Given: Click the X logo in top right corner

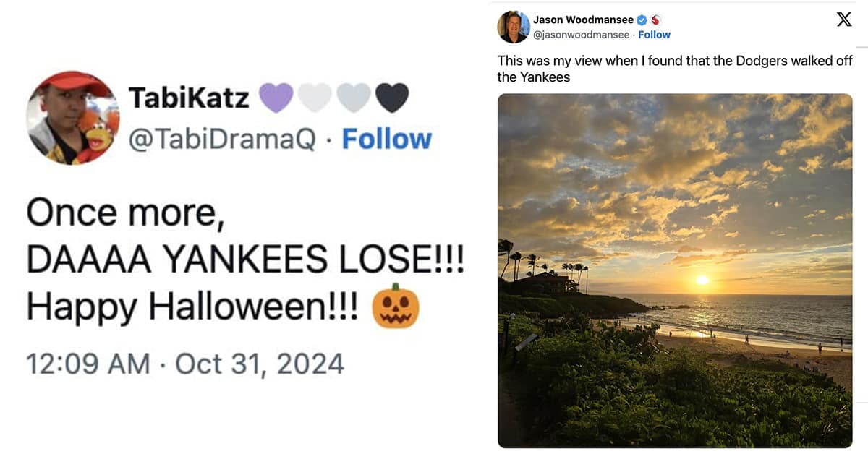Looking at the screenshot, I should (844, 20).
